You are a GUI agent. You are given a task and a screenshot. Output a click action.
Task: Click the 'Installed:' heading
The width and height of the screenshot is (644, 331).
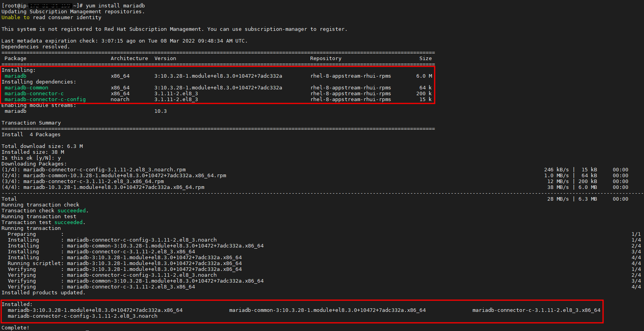coord(17,304)
